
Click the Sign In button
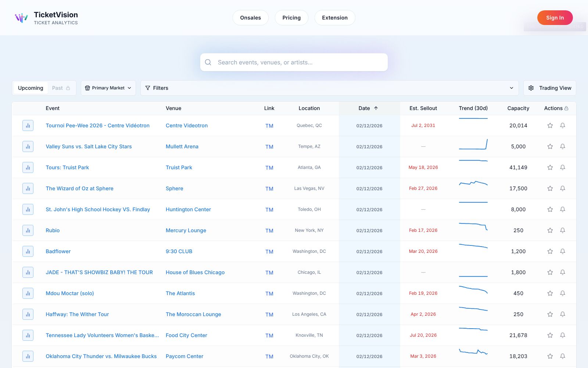pos(555,17)
